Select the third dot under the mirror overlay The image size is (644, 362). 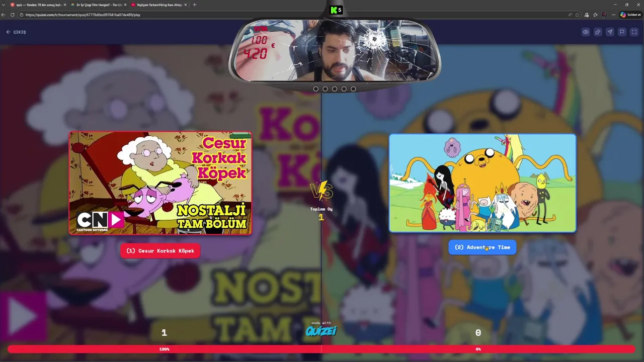335,89
